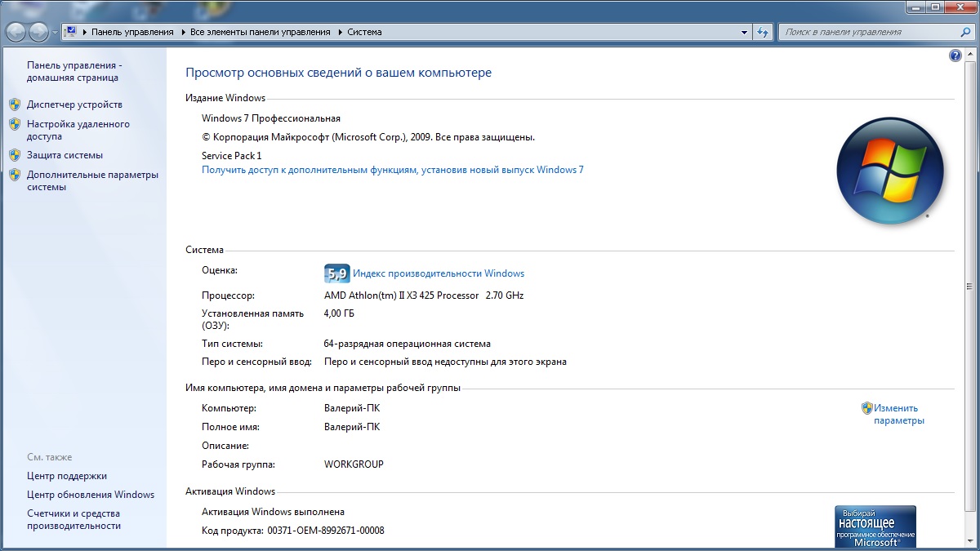This screenshot has width=980, height=551.
Task: Open the address bar history dropdown arrow
Action: (744, 33)
